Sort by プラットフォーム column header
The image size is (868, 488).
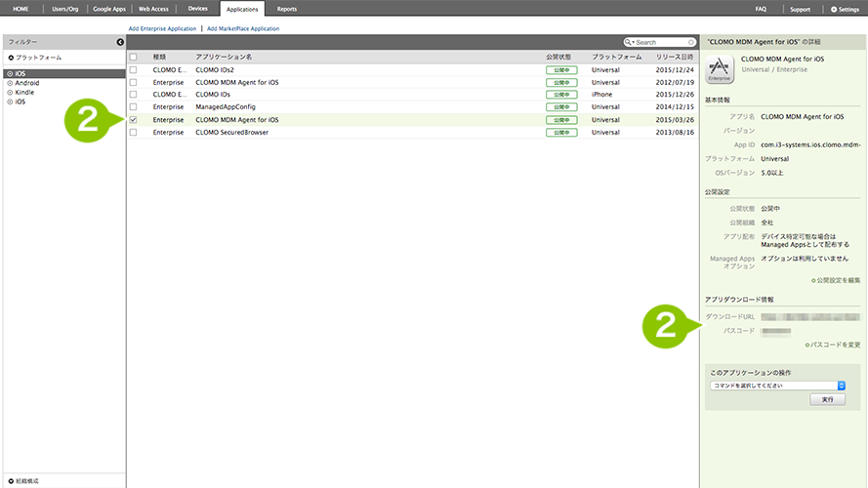coord(617,57)
